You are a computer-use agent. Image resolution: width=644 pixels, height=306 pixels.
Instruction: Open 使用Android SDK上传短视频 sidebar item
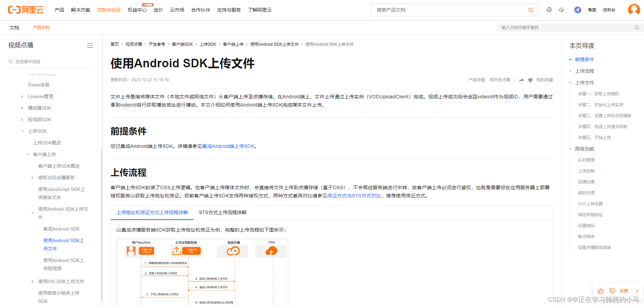coord(64,264)
